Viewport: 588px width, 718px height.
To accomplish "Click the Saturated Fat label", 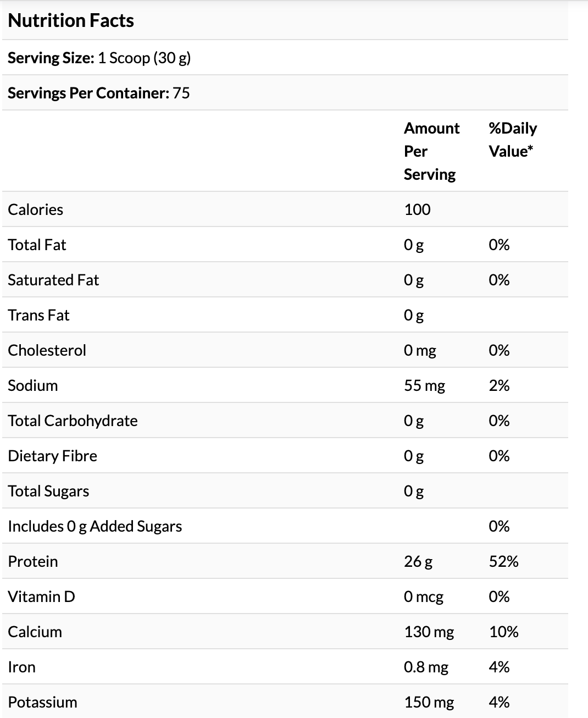I will (x=53, y=280).
